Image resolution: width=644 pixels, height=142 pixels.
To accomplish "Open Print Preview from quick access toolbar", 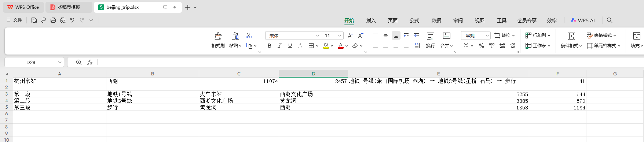I will tap(63, 20).
